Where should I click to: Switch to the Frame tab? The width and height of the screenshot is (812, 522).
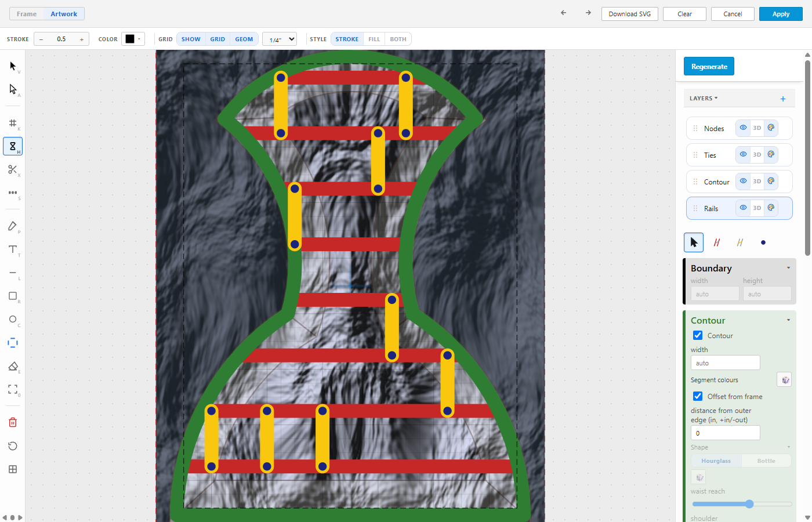coord(27,14)
